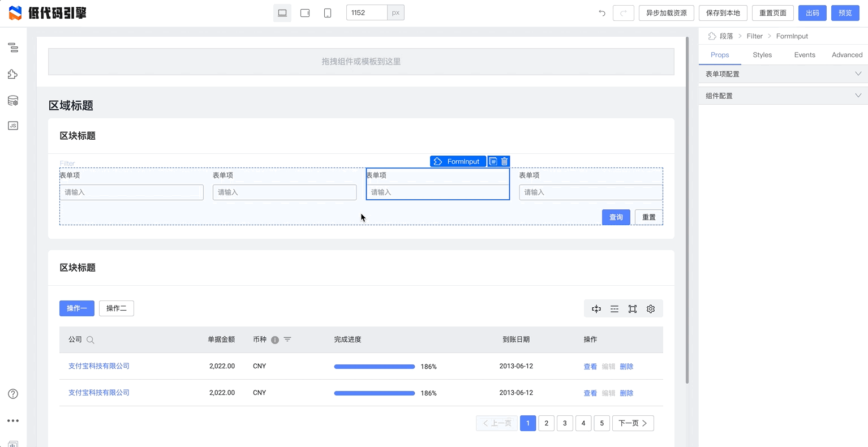Open the component library puzzle icon
This screenshot has width=868, height=447.
(x=13, y=74)
